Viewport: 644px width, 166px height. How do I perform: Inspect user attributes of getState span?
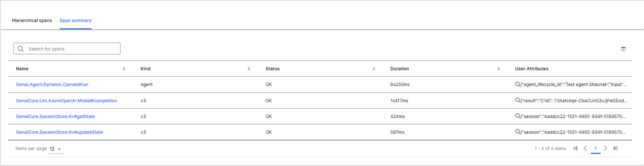coord(517,116)
